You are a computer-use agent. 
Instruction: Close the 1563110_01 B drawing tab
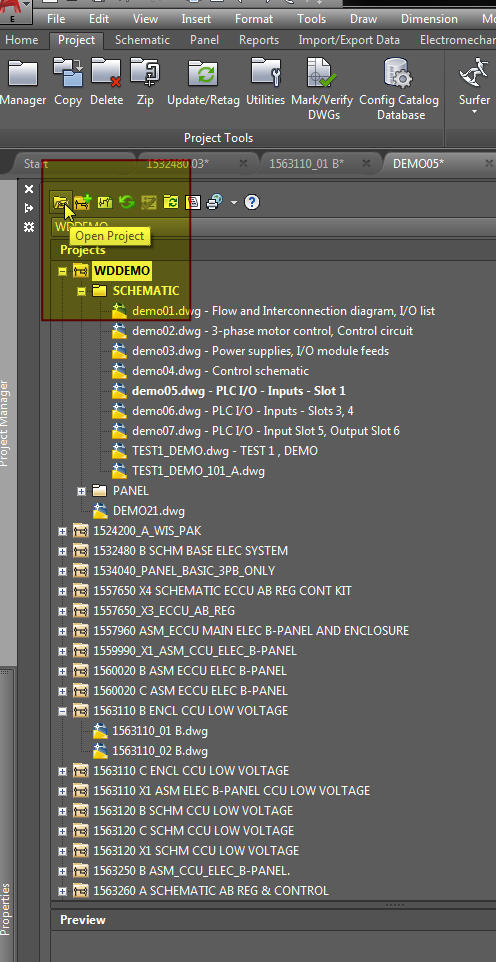coord(366,163)
